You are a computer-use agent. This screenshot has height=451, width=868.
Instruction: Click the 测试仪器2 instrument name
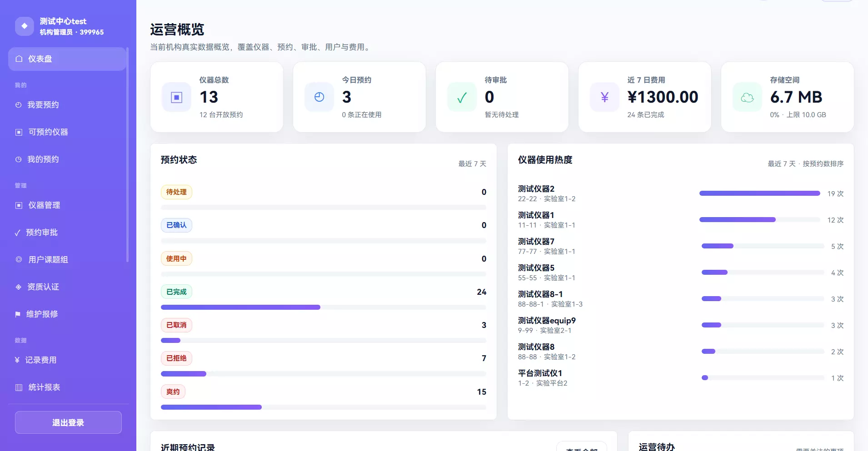pos(536,189)
